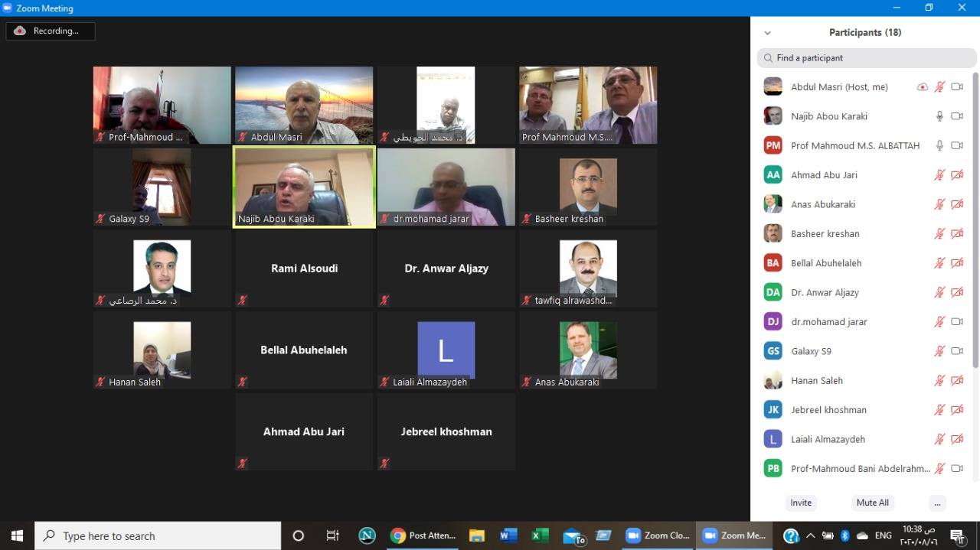The height and width of the screenshot is (550, 980).
Task: Click the Invite button
Action: tap(801, 503)
